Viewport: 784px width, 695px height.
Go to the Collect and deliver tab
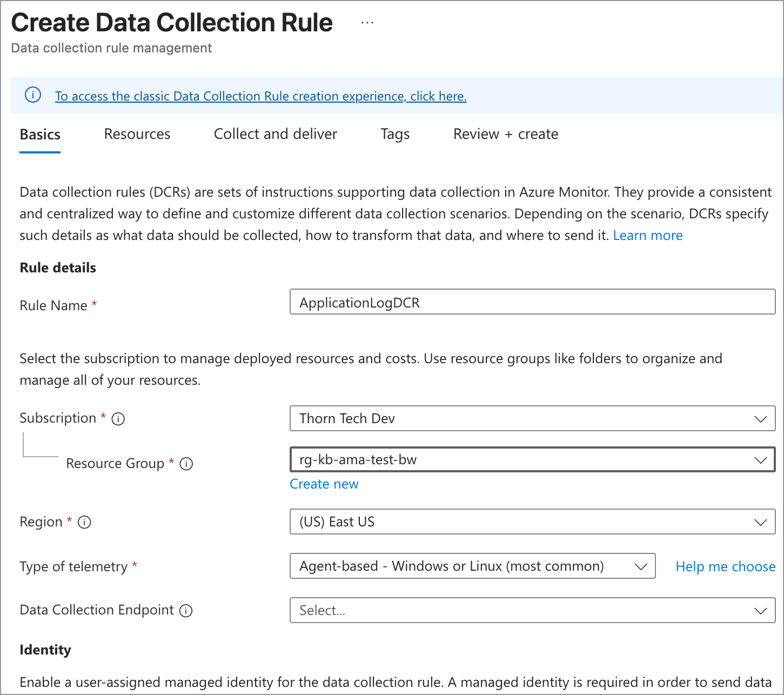click(276, 134)
